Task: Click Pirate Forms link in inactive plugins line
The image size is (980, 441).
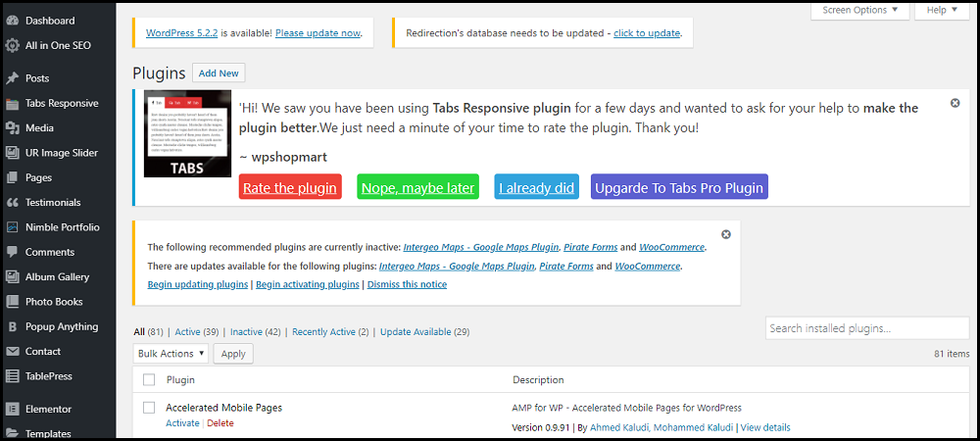Action: tap(591, 247)
